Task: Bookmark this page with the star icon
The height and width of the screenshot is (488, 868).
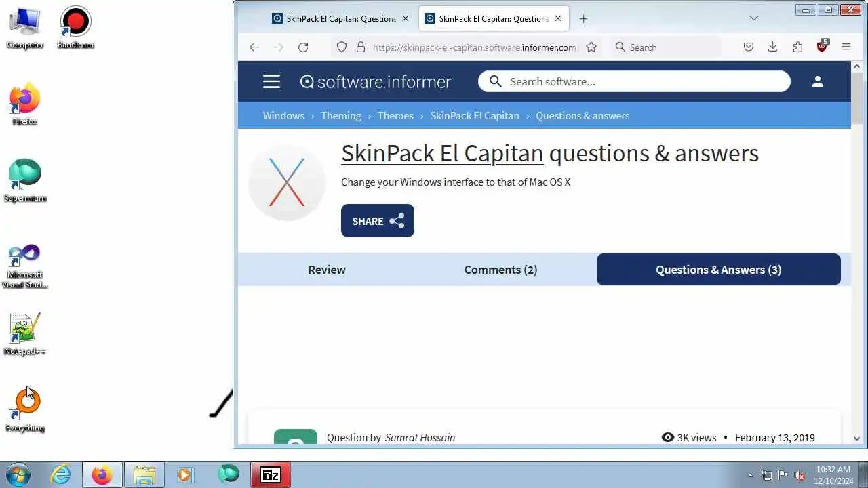Action: point(591,47)
